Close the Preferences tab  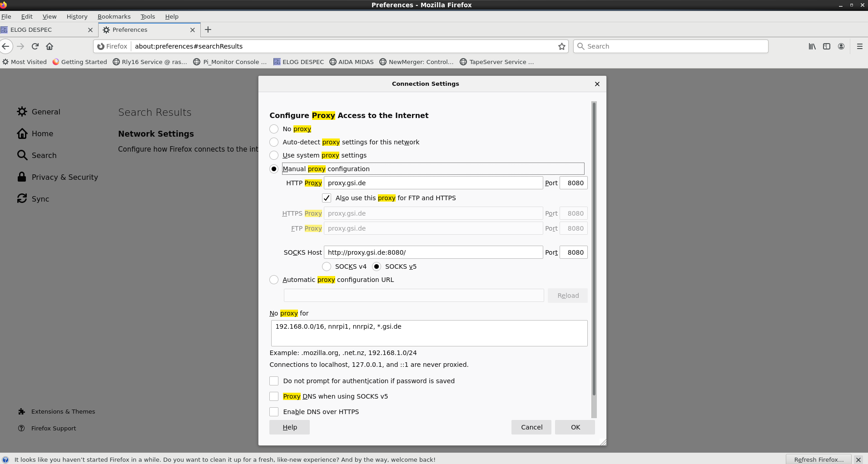pos(193,30)
